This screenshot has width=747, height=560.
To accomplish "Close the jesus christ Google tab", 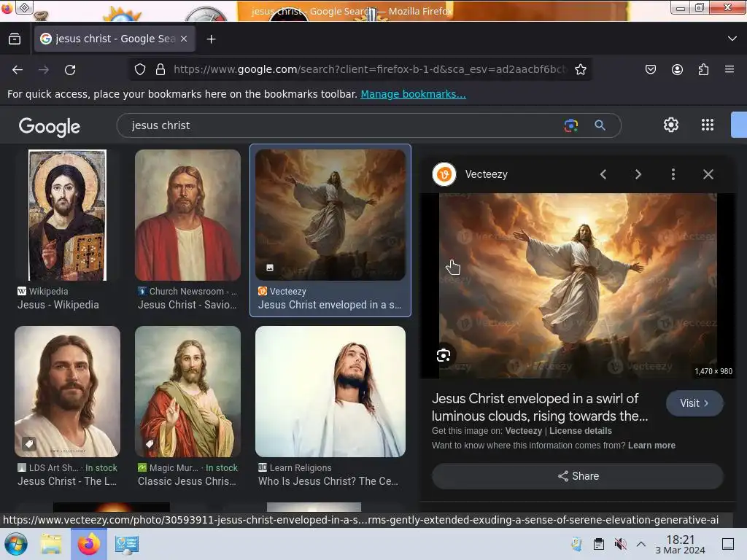I will 184,39.
